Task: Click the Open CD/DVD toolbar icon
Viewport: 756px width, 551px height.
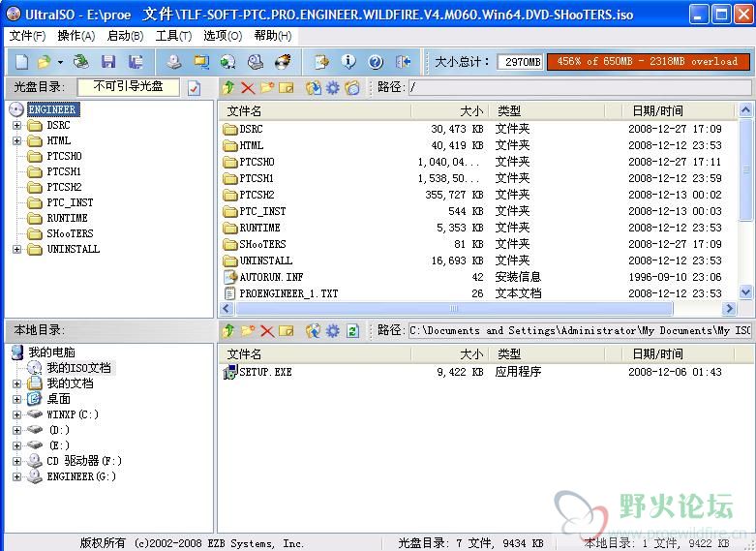Action: tap(81, 62)
